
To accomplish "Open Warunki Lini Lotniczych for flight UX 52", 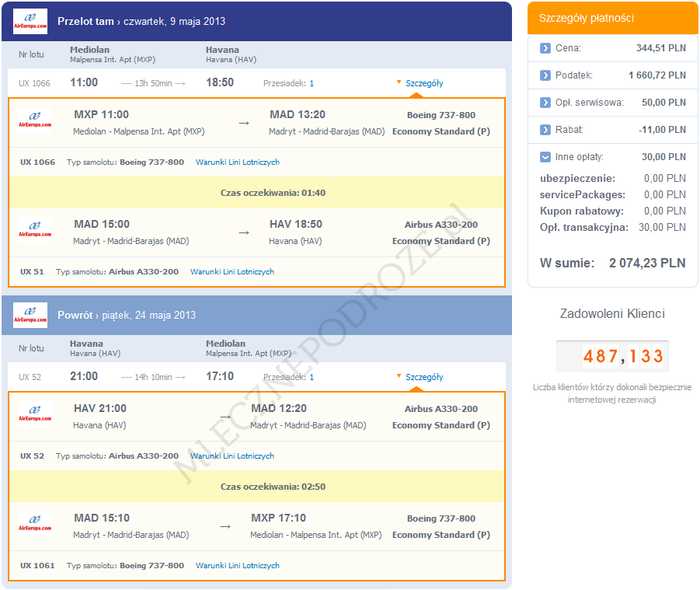I will click(x=232, y=456).
